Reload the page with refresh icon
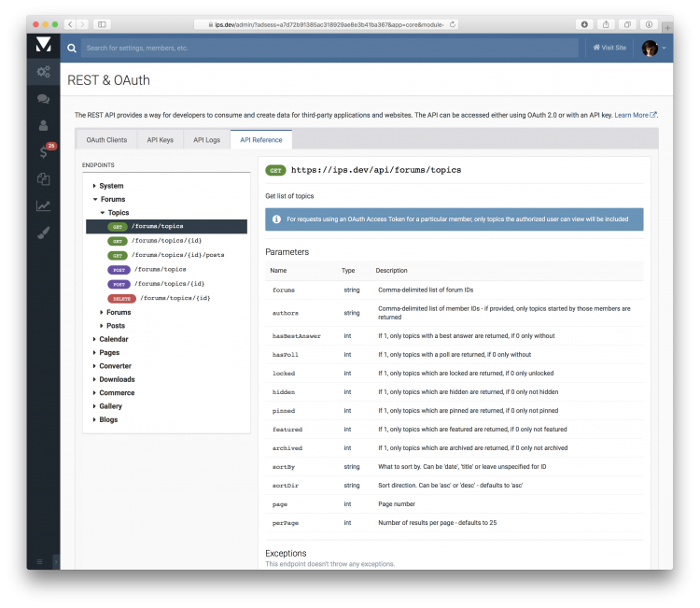 (x=453, y=24)
